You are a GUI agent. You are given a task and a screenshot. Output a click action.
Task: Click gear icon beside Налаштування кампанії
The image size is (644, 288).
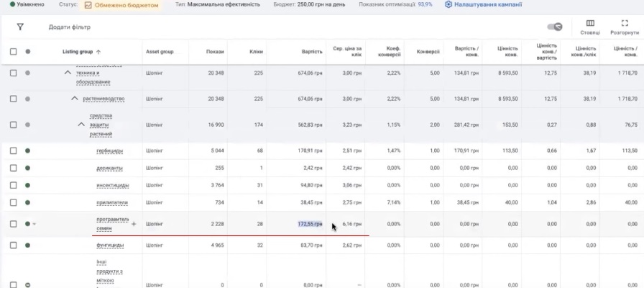448,4
